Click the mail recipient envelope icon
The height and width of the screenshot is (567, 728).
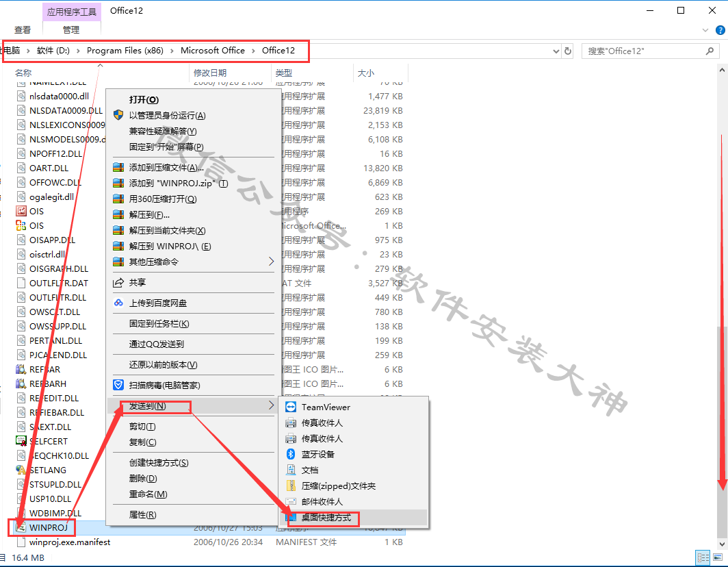click(x=291, y=501)
